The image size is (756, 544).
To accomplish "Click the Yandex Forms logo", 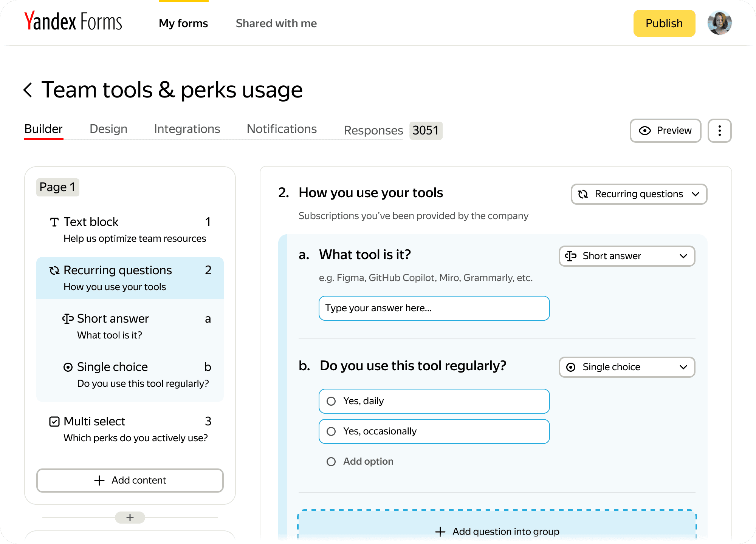I will tap(73, 22).
